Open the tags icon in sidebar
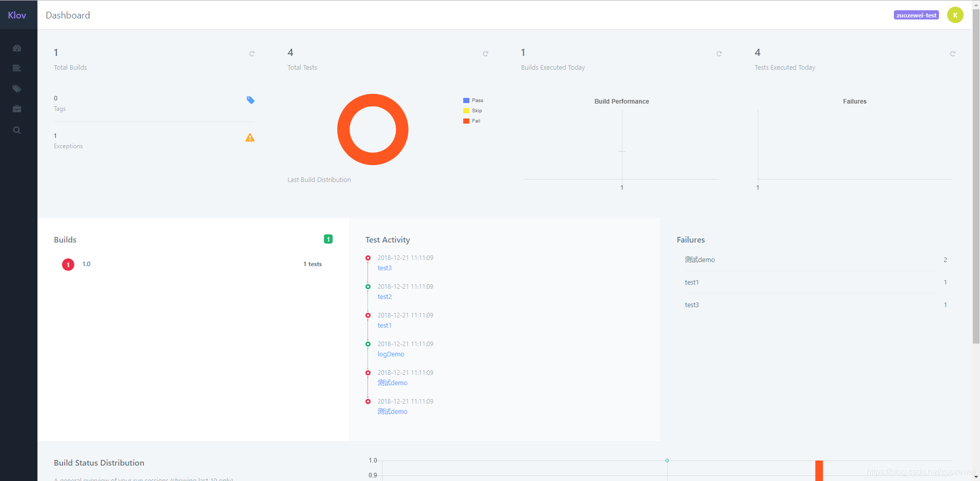 (17, 89)
